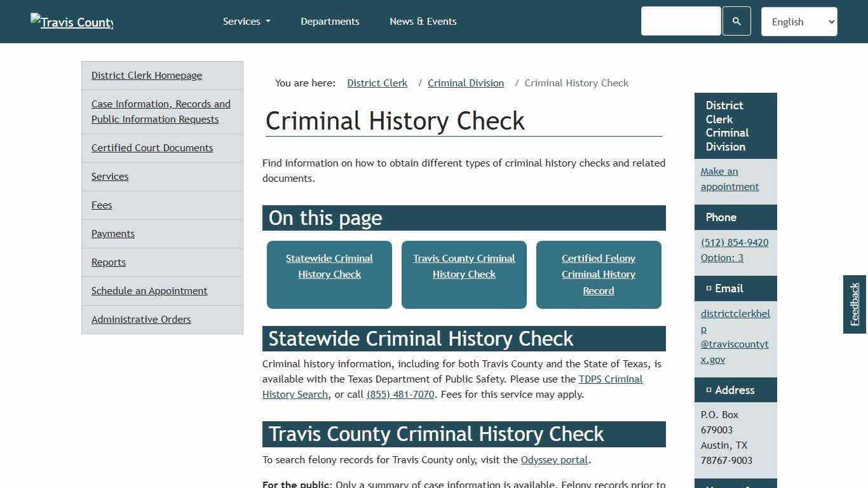
Task: Visit the Odyssey portal link
Action: [553, 459]
